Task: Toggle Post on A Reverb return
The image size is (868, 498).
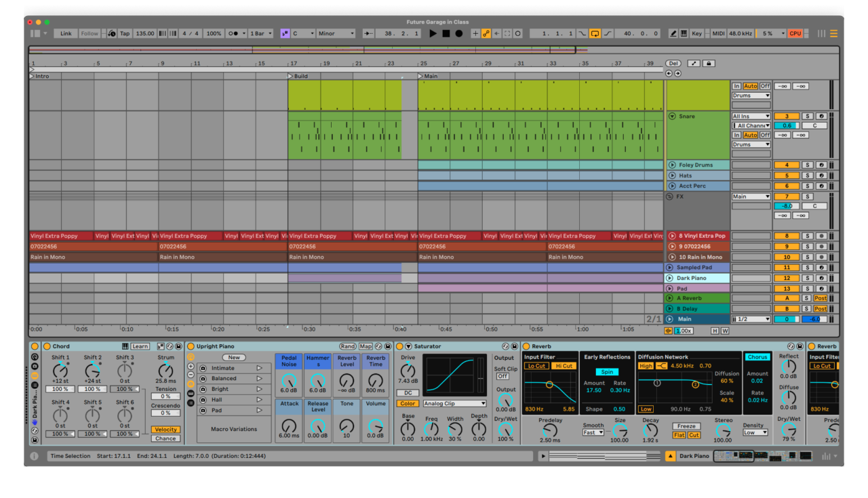Action: tap(821, 298)
